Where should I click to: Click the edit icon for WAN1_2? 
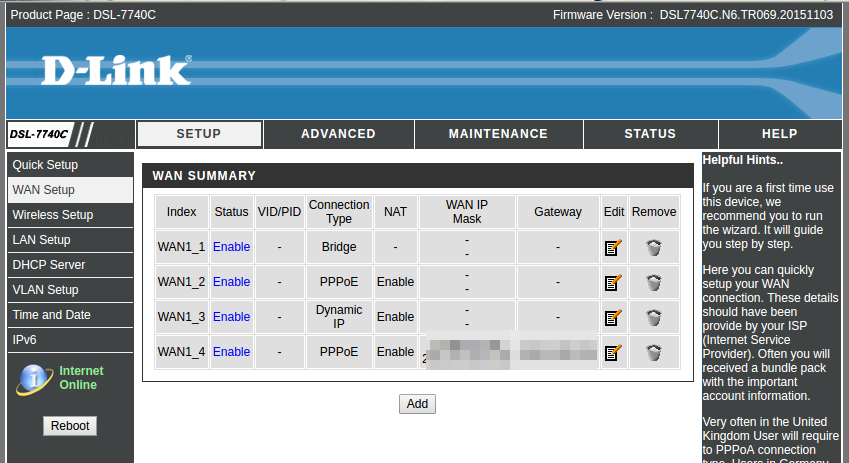click(613, 282)
